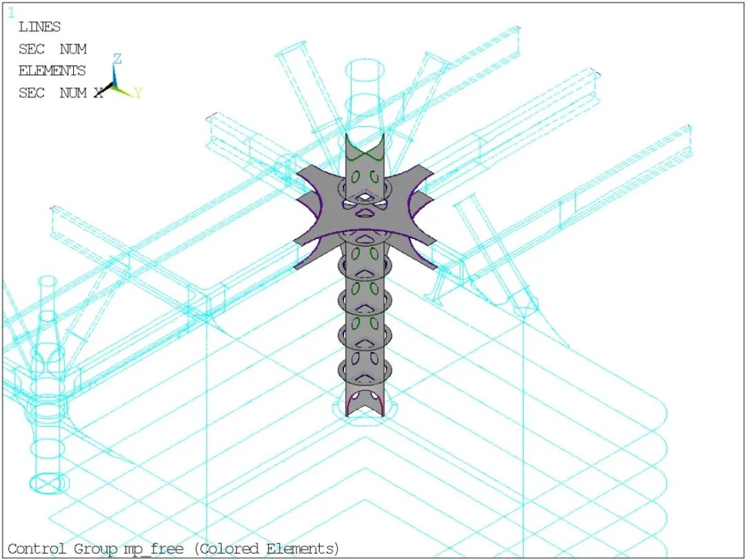
Task: Click the bottom base of gray column
Action: tap(365, 406)
